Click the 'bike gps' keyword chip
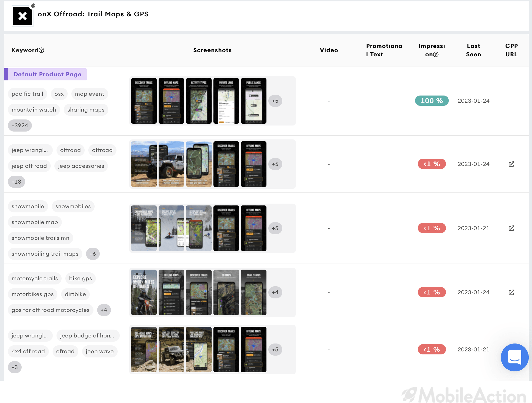The image size is (532, 403). pyautogui.click(x=81, y=278)
